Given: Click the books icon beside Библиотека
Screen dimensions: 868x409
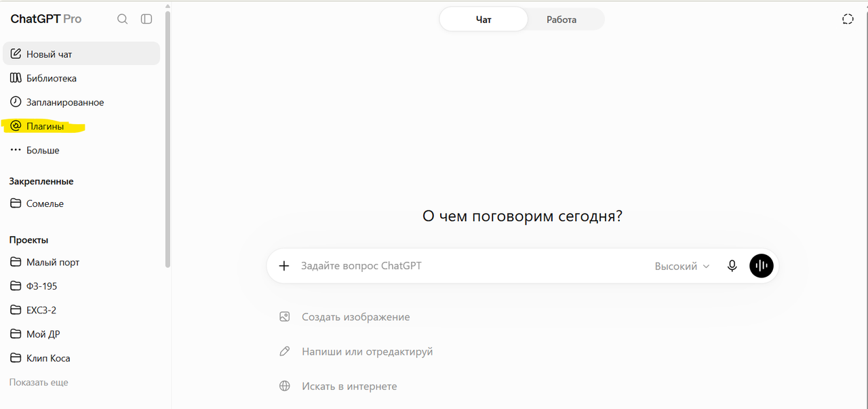Looking at the screenshot, I should click(x=16, y=78).
